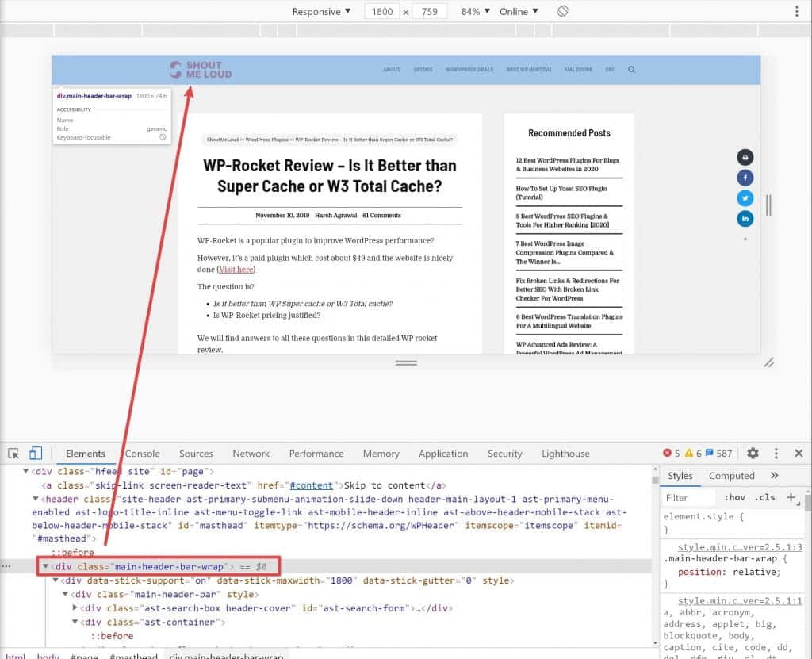
Task: Click the 61 Comments link
Action: coord(381,215)
